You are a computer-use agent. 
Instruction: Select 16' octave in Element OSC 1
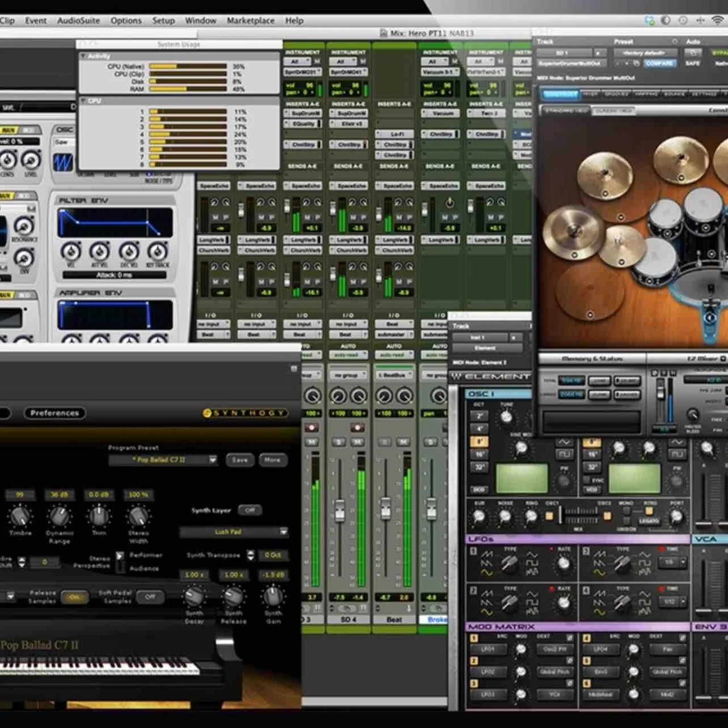479,454
